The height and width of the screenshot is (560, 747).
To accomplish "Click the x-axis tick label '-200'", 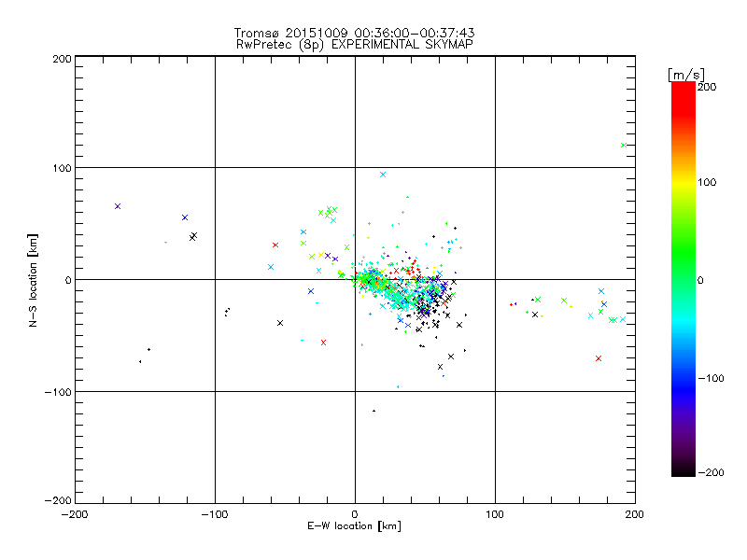I will [x=75, y=514].
